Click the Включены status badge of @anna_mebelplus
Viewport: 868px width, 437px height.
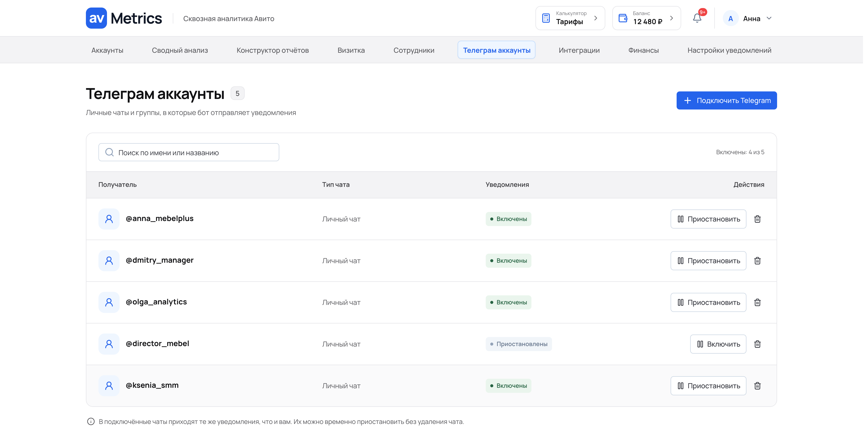[508, 219]
